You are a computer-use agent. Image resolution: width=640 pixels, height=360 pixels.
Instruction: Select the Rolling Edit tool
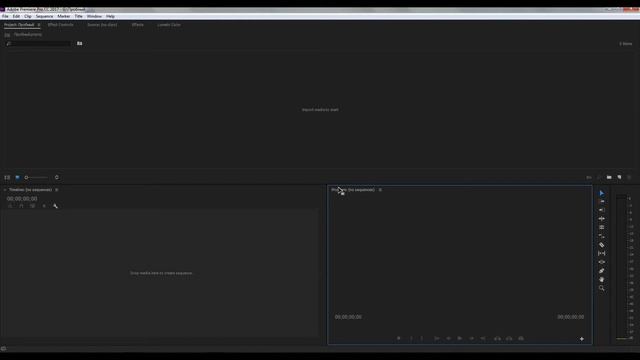[x=602, y=227]
